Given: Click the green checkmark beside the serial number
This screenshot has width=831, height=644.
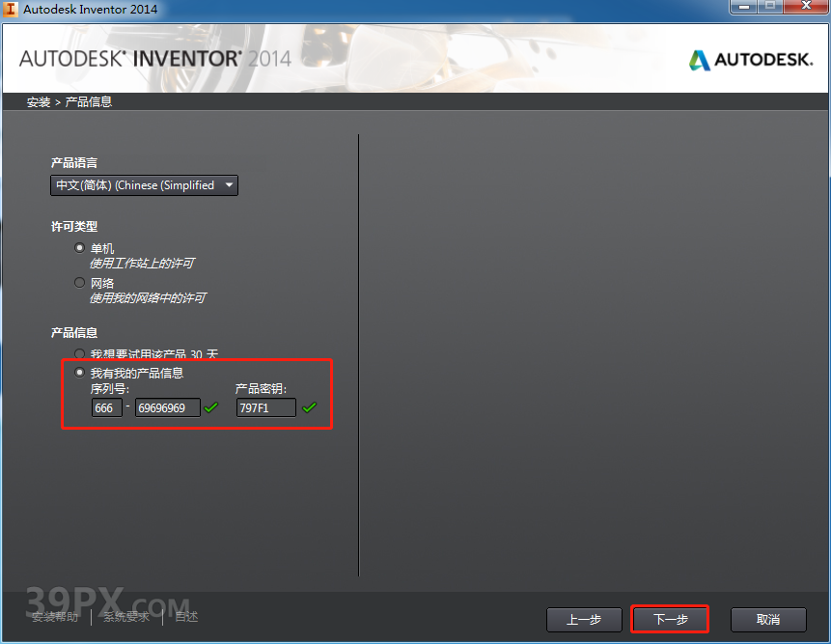Looking at the screenshot, I should coord(211,407).
